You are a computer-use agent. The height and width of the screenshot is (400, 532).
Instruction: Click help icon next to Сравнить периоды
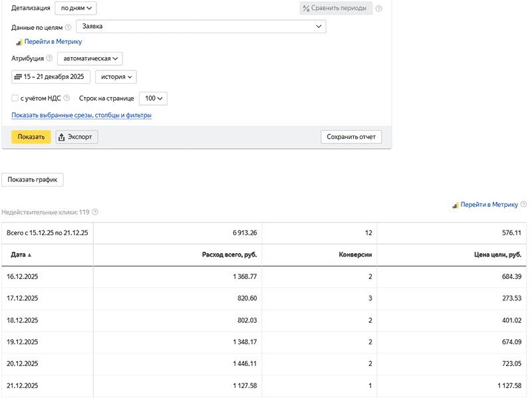pos(379,9)
